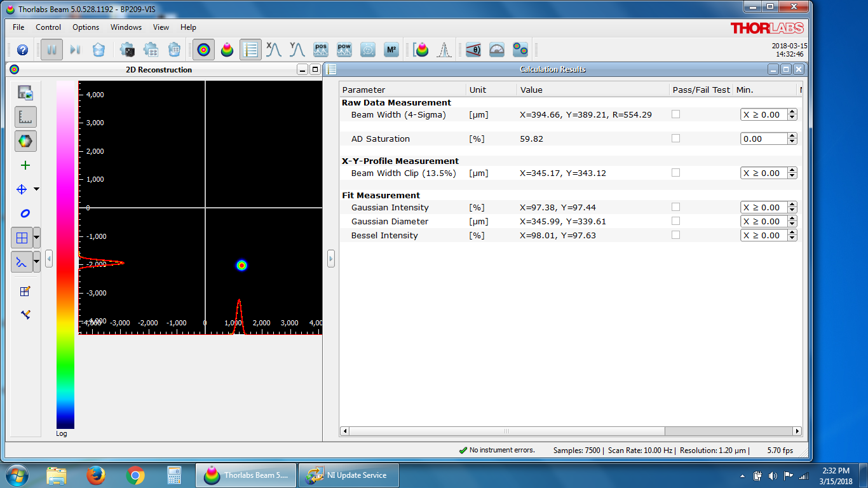Check Pass/Fail for Beam Width Clip (13.5%)
Viewport: 868px width, 488px height.
pyautogui.click(x=675, y=173)
